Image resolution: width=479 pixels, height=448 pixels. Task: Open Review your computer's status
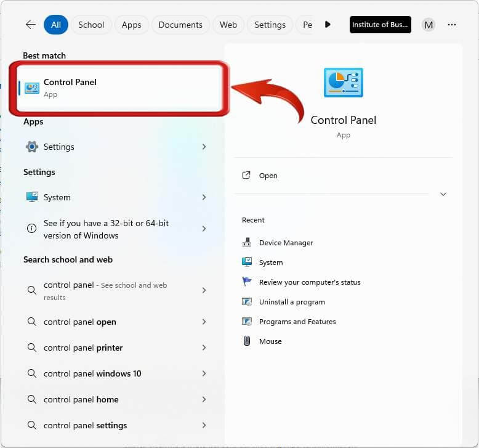[x=310, y=282]
